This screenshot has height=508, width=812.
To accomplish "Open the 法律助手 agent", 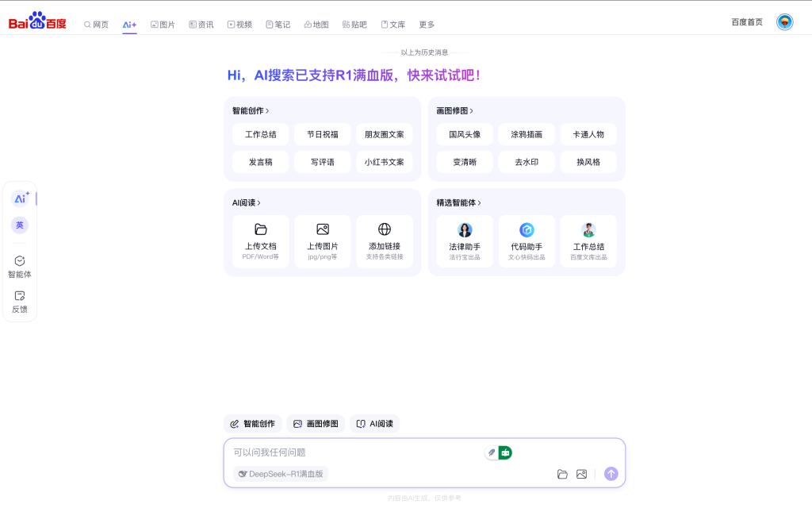I will coord(465,241).
